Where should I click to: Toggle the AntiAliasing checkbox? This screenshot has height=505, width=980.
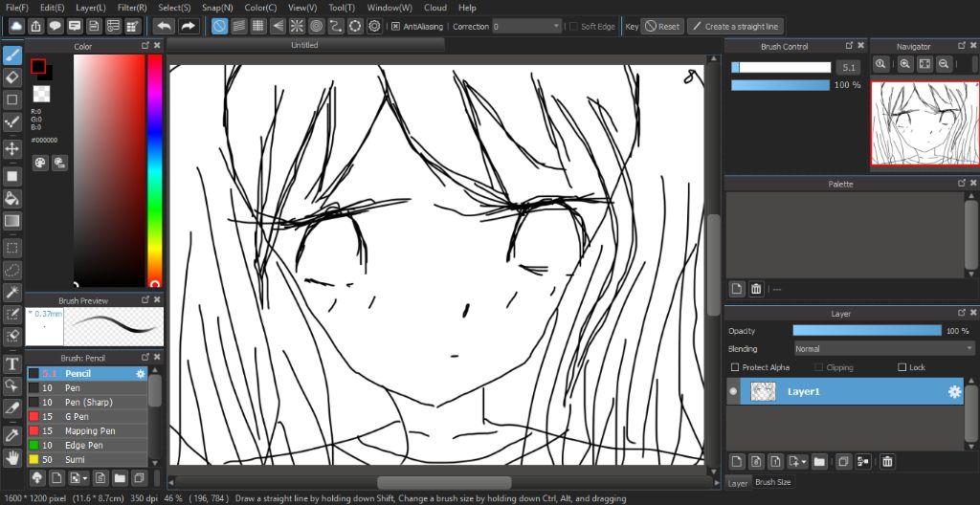(x=395, y=27)
